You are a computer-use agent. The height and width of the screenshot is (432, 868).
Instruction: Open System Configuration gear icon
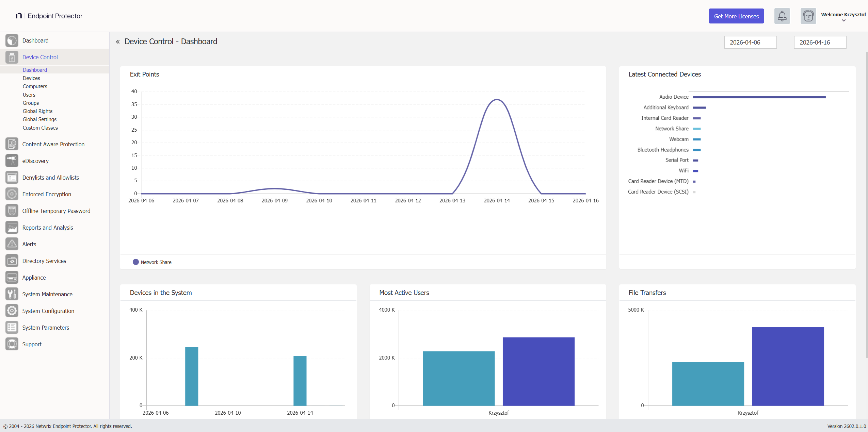(12, 311)
